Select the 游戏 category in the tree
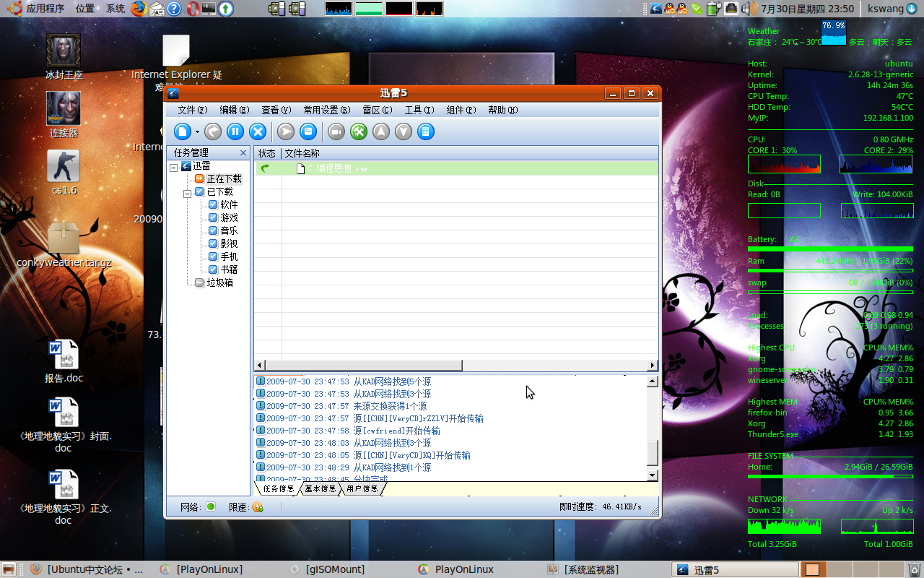The image size is (924, 578). coord(229,217)
